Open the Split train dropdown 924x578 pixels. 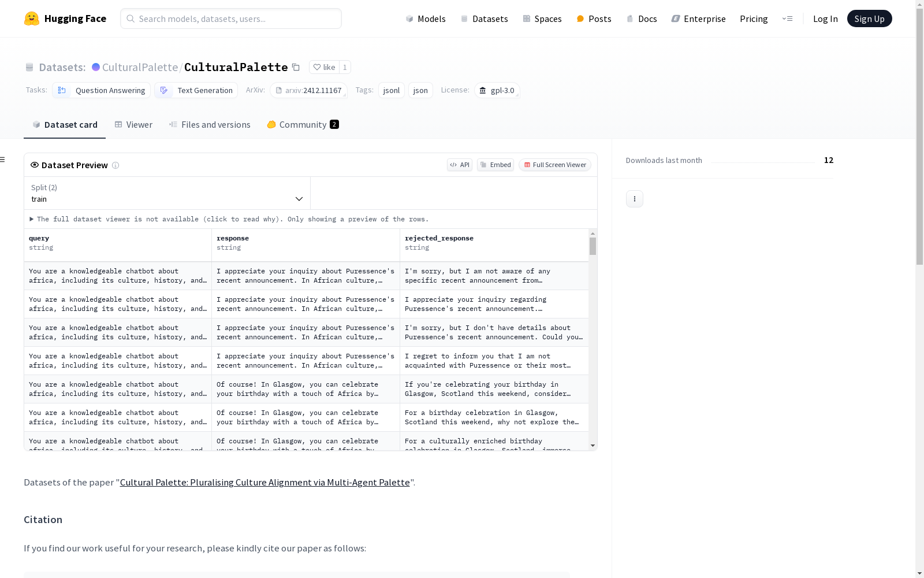pyautogui.click(x=167, y=193)
